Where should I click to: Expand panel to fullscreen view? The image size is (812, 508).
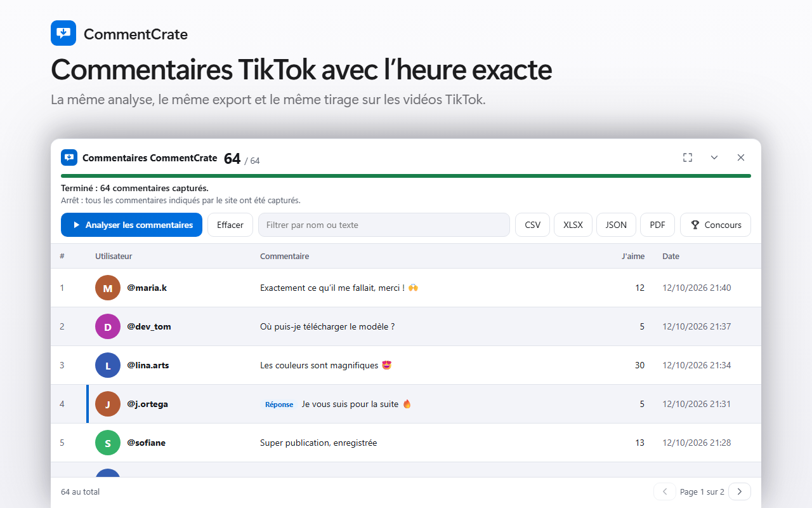[x=688, y=157]
